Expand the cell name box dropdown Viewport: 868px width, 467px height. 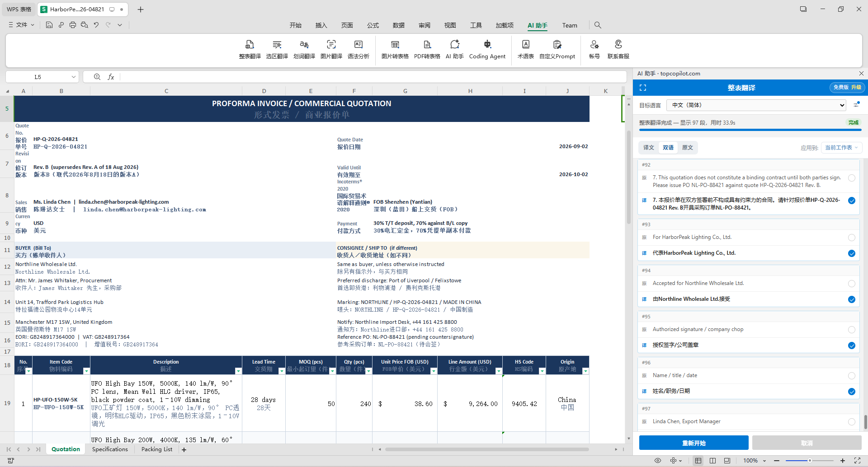[73, 77]
